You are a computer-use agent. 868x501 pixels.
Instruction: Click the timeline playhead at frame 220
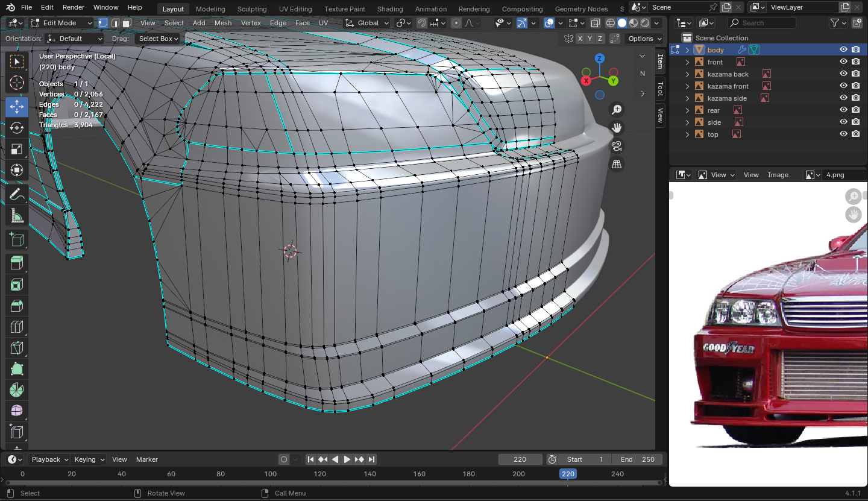coord(568,474)
